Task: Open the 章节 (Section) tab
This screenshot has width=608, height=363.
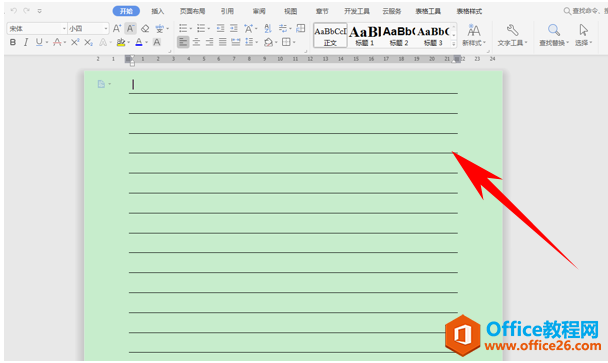Action: pos(322,11)
